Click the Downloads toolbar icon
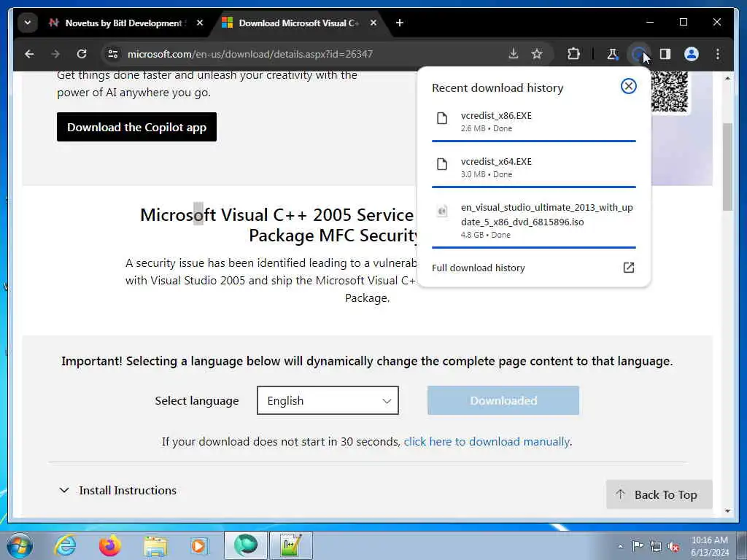747x560 pixels. coord(638,54)
